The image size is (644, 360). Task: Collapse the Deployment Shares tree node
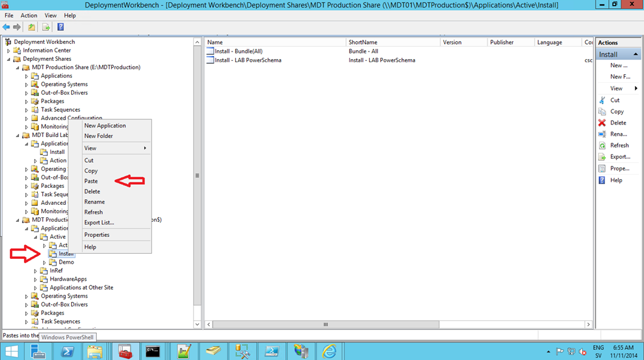click(x=9, y=59)
